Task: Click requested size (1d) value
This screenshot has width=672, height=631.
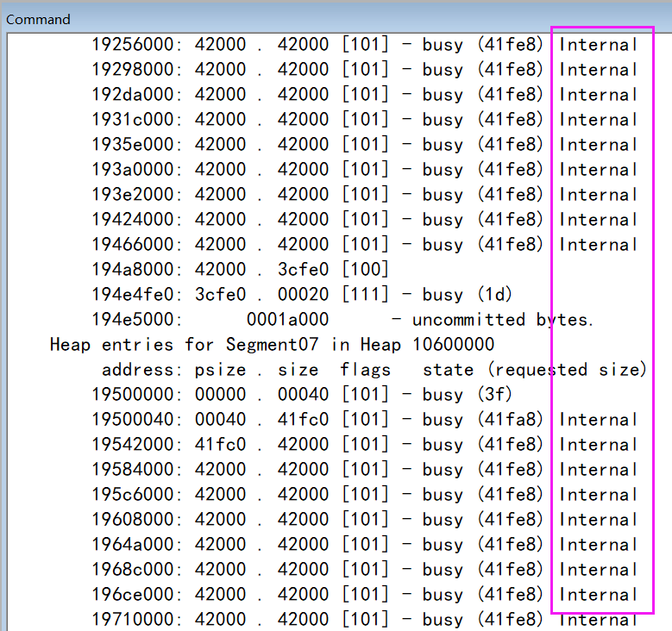Action: click(x=495, y=294)
